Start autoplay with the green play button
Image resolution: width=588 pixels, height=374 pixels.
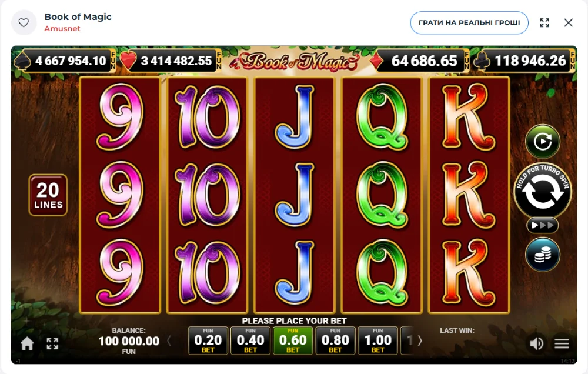point(543,141)
